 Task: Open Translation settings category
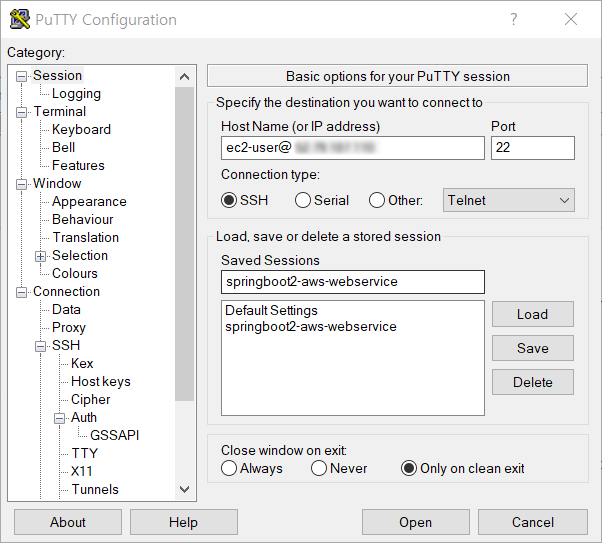(x=86, y=238)
